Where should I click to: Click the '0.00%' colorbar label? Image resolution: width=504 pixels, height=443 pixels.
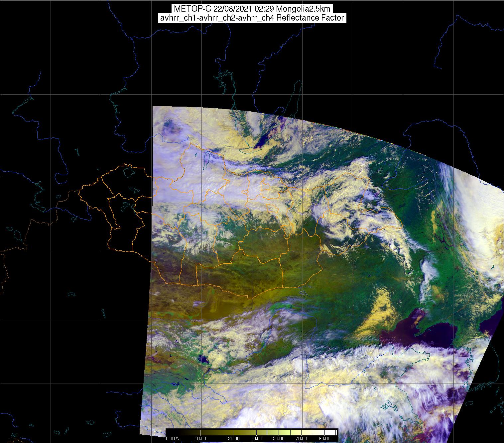point(173,438)
